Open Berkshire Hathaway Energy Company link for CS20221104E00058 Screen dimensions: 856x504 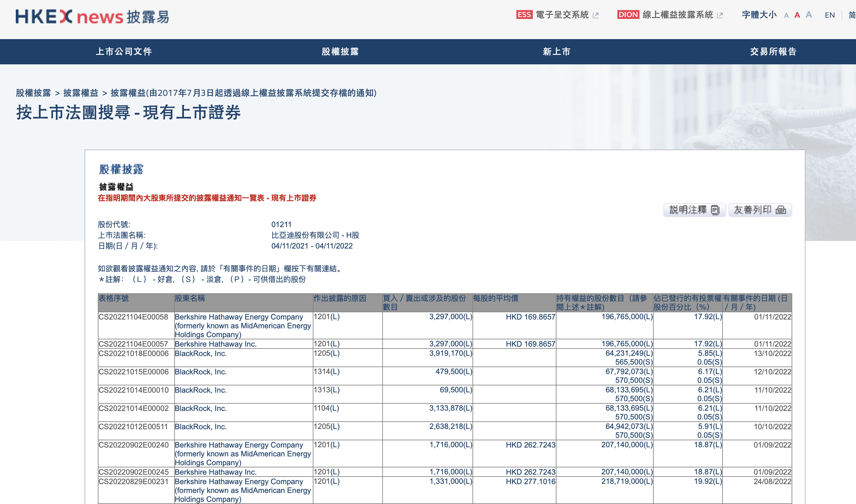(243, 326)
